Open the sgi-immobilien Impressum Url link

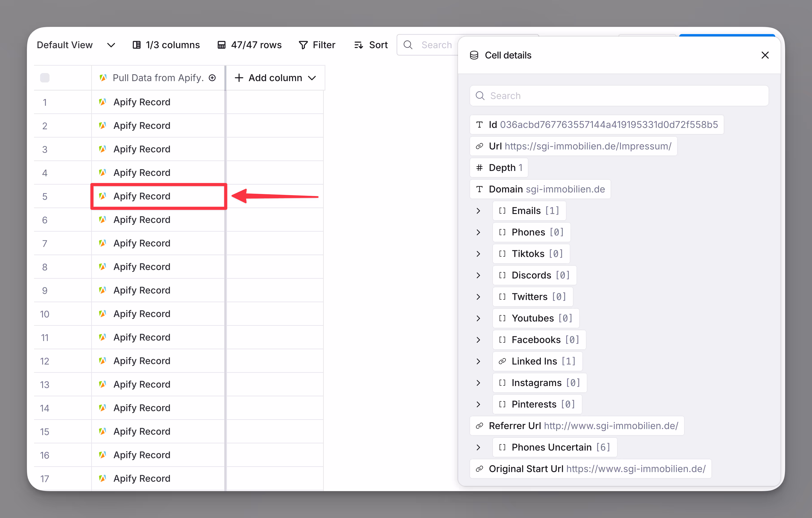pos(588,146)
